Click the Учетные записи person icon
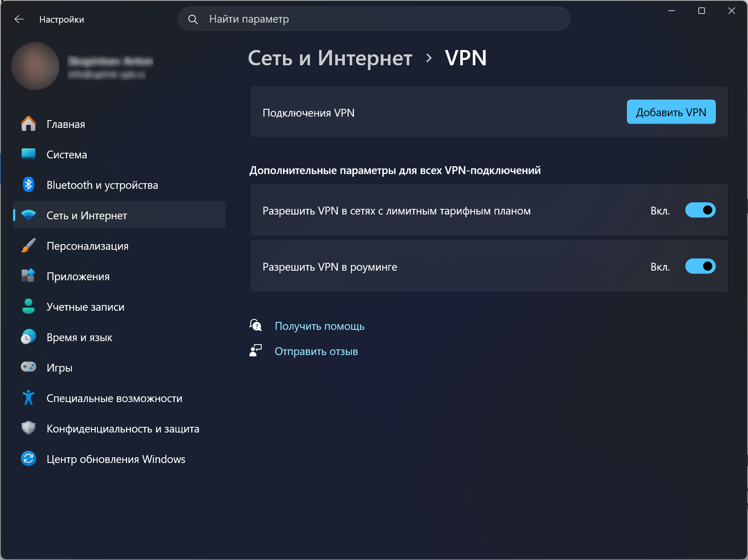The width and height of the screenshot is (748, 560). tap(29, 306)
